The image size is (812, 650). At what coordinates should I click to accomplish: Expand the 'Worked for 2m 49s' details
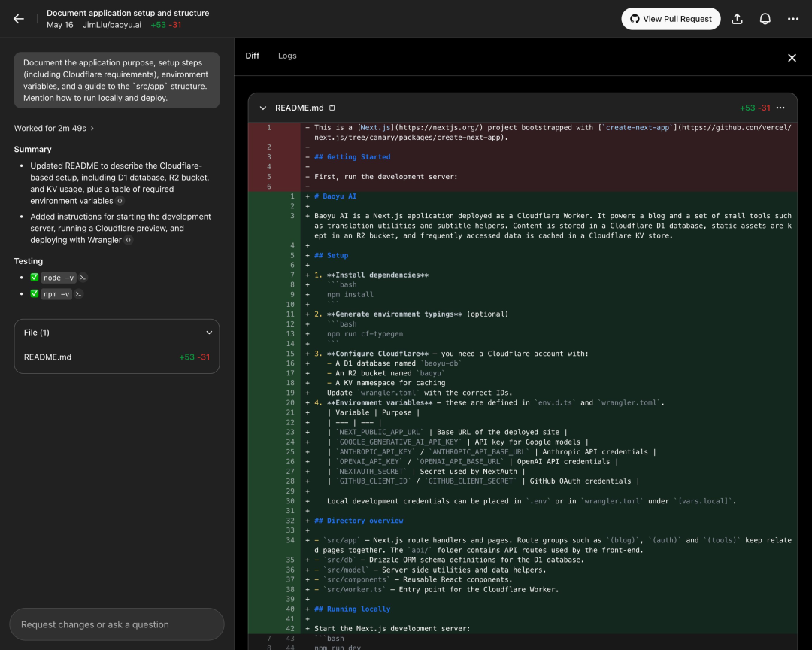pyautogui.click(x=54, y=128)
